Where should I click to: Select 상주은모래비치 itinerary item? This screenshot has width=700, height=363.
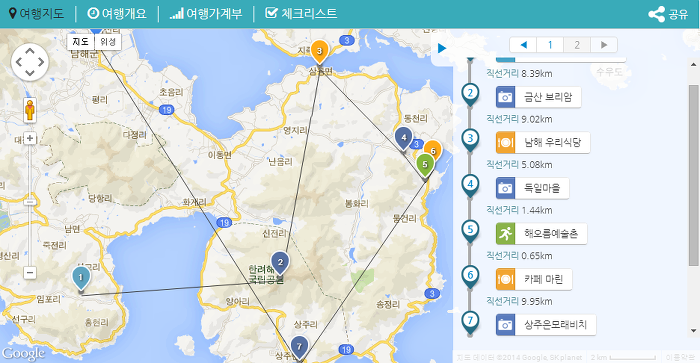click(x=546, y=325)
